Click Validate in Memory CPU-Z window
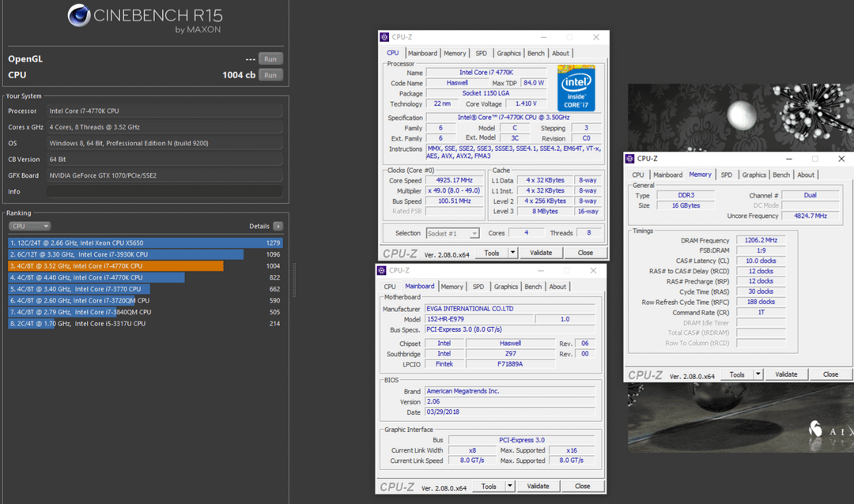The image size is (854, 504). tap(786, 374)
